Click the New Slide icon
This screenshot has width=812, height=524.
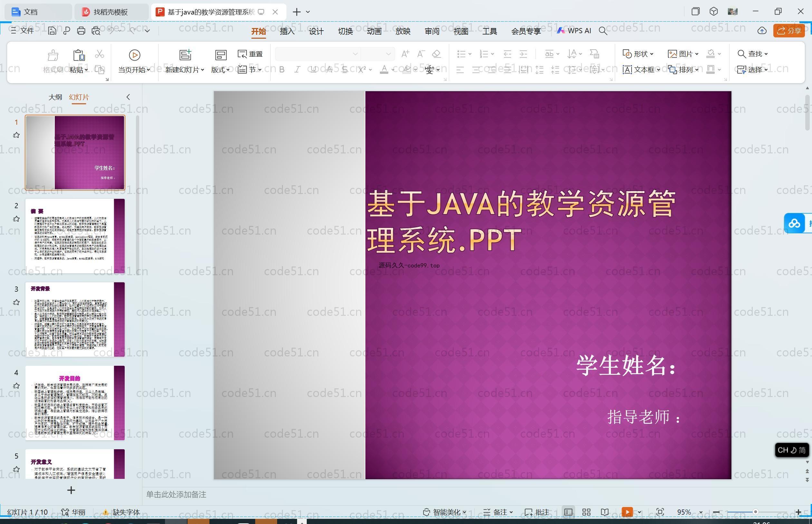(185, 55)
